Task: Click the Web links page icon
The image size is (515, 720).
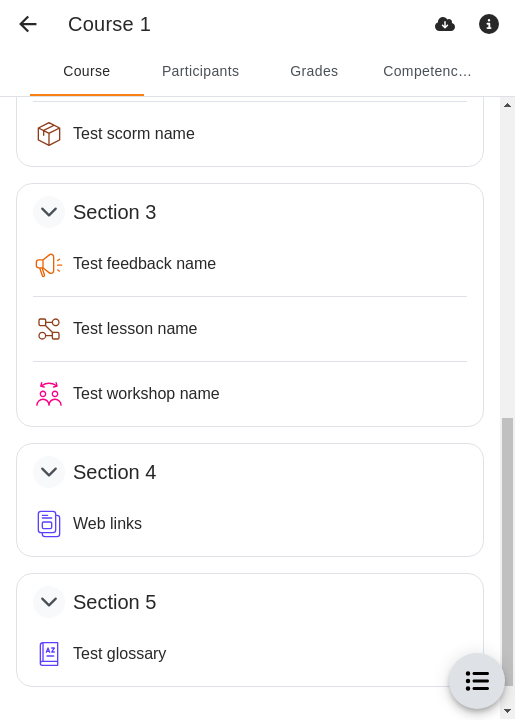Action: tap(49, 524)
